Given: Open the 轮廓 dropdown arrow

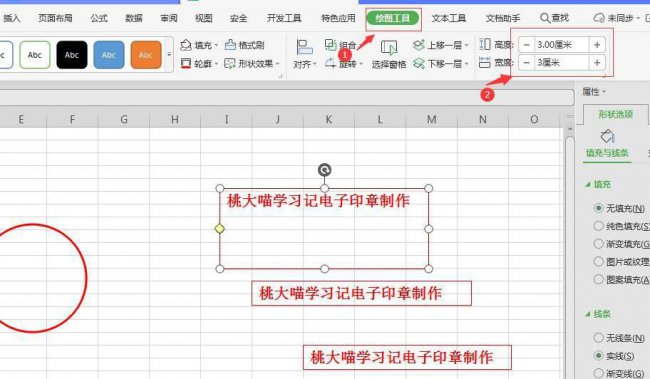Looking at the screenshot, I should (216, 64).
